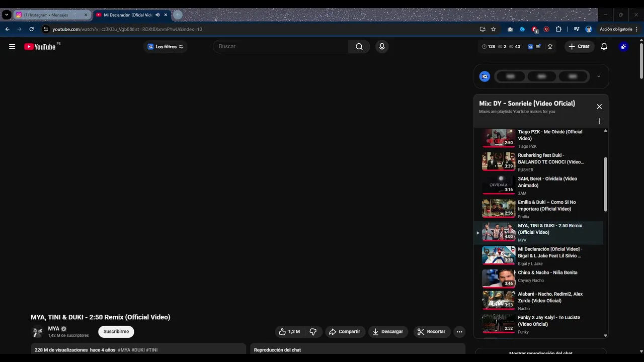Go to YouTube home via logo
Screen dimensions: 644x362
[x=40, y=47]
